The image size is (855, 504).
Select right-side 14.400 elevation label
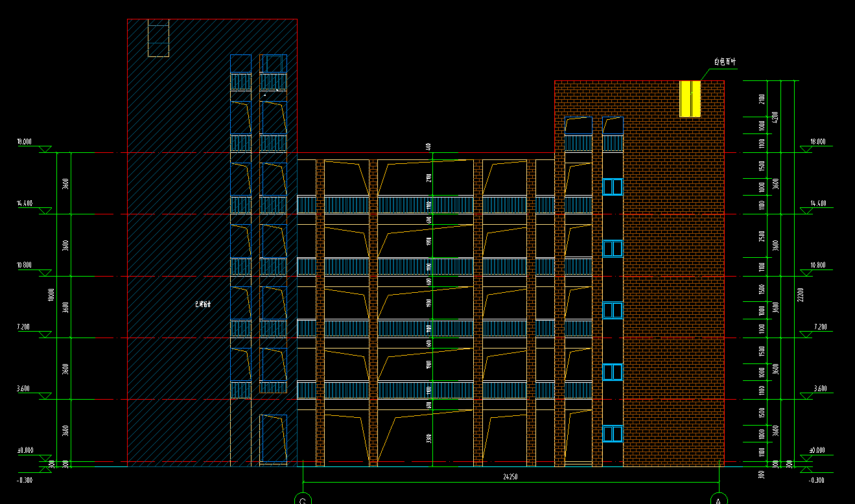818,203
